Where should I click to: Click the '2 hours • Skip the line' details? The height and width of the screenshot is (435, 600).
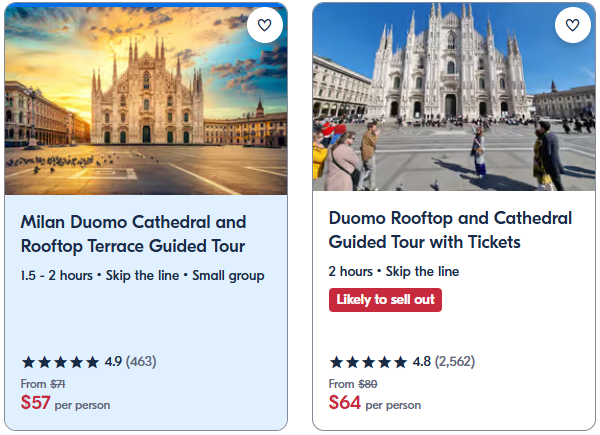[394, 271]
